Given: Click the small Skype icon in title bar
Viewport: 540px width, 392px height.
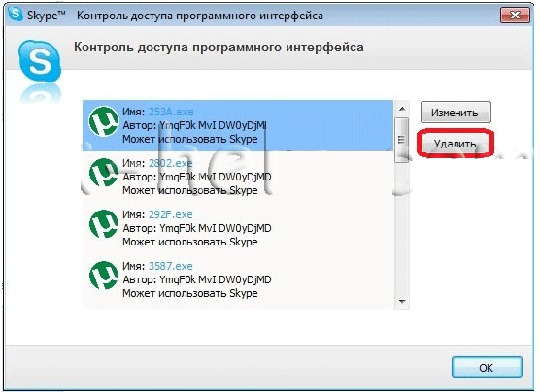Looking at the screenshot, I should [x=16, y=15].
